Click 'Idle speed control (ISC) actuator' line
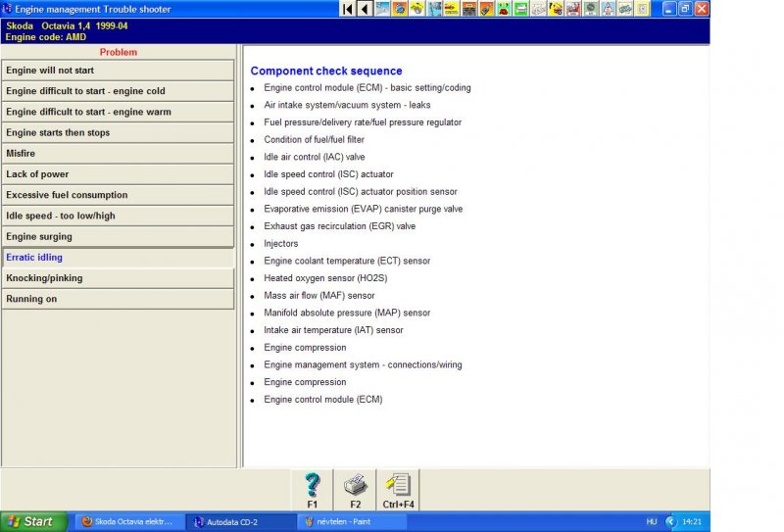The image size is (784, 532). (x=328, y=174)
